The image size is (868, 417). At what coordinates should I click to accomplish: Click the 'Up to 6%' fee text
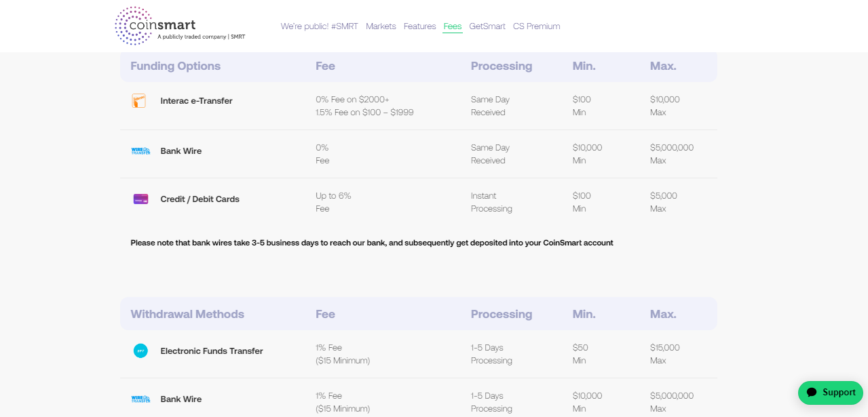coord(333,196)
